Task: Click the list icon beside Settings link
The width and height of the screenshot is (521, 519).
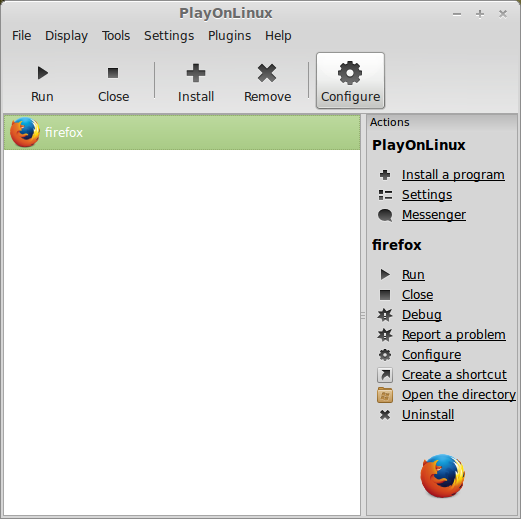Action: pos(385,195)
